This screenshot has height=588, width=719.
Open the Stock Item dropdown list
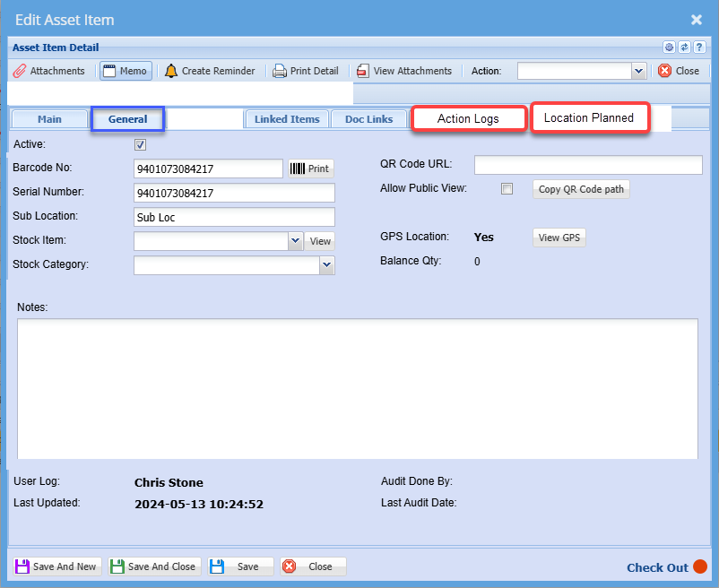click(295, 241)
